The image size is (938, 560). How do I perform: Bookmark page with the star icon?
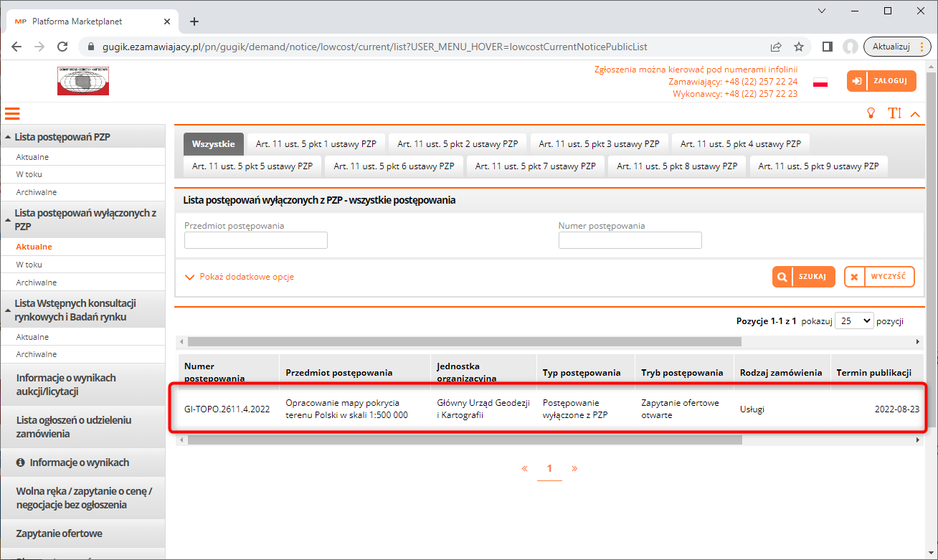pyautogui.click(x=798, y=47)
